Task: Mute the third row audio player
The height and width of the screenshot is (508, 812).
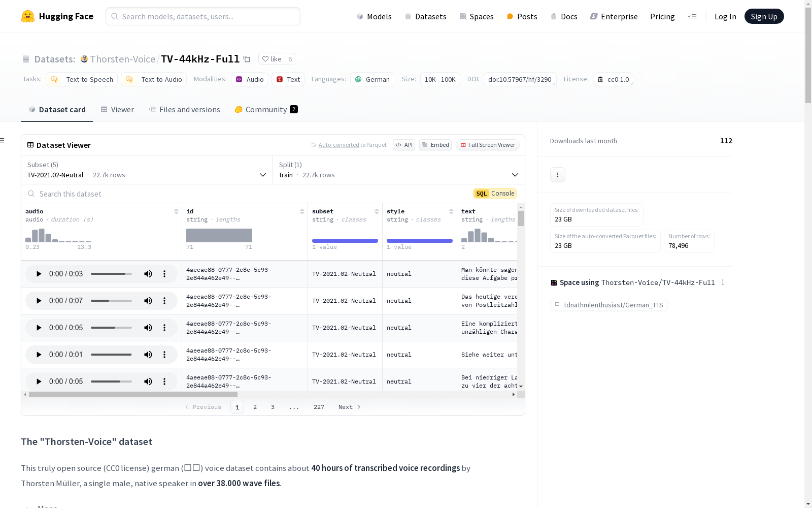Action: pos(148,328)
